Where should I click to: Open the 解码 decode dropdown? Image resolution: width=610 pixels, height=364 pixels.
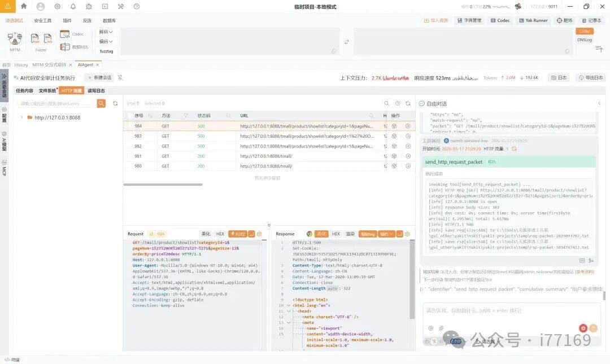(106, 32)
